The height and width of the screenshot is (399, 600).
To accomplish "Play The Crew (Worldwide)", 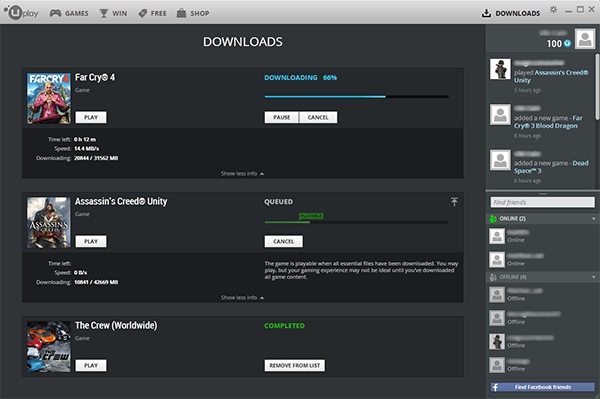I will pyautogui.click(x=91, y=365).
